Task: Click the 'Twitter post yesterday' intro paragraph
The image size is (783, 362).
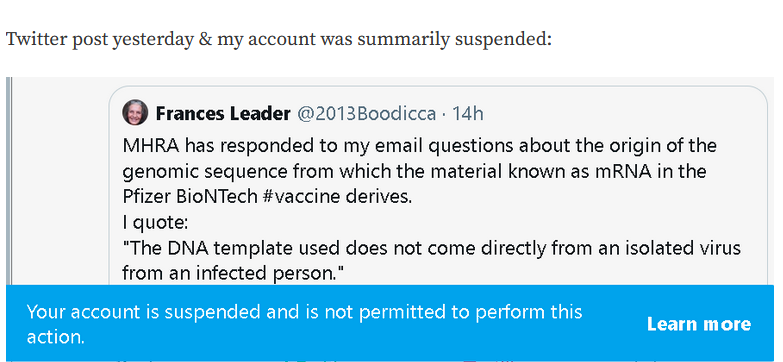Action: (279, 39)
